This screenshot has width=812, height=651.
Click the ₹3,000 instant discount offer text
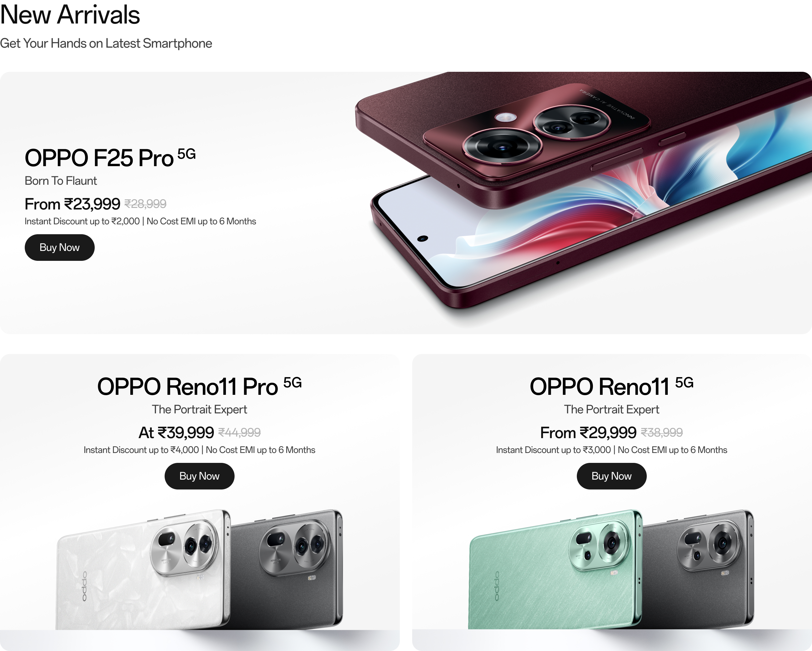coord(553,450)
